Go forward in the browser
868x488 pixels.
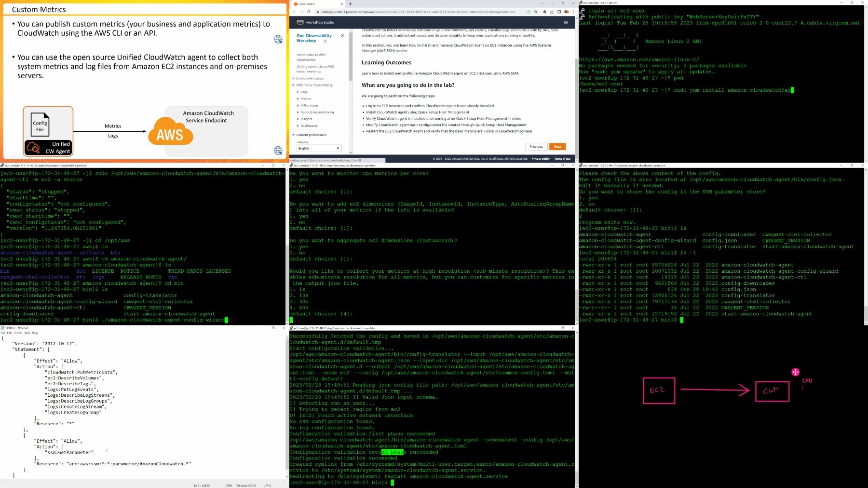[x=301, y=12]
